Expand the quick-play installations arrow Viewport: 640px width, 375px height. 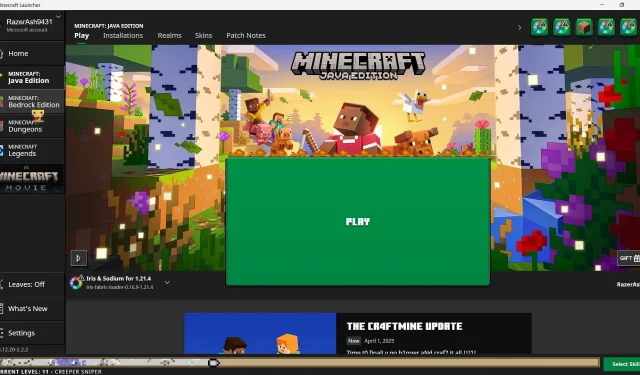coord(520,28)
